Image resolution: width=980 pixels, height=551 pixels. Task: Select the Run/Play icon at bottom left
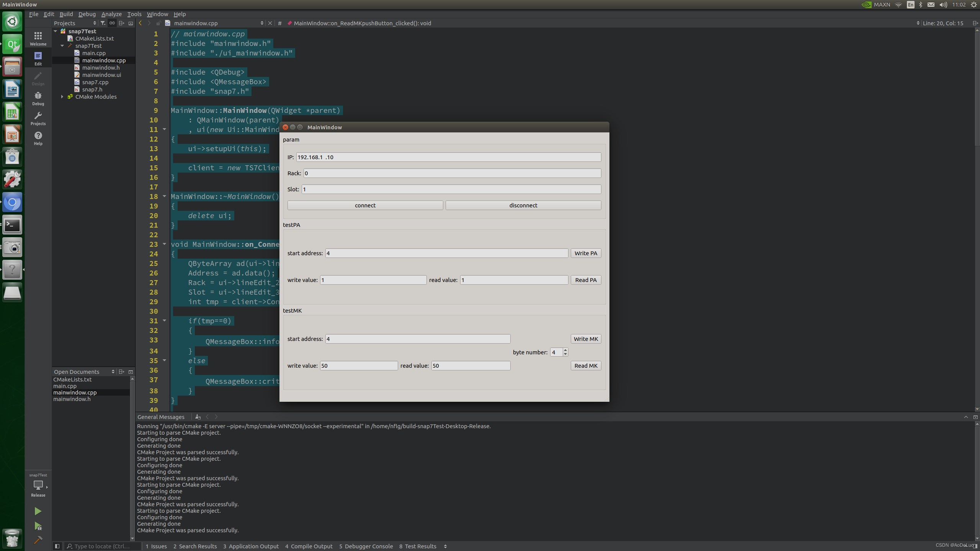click(x=38, y=511)
